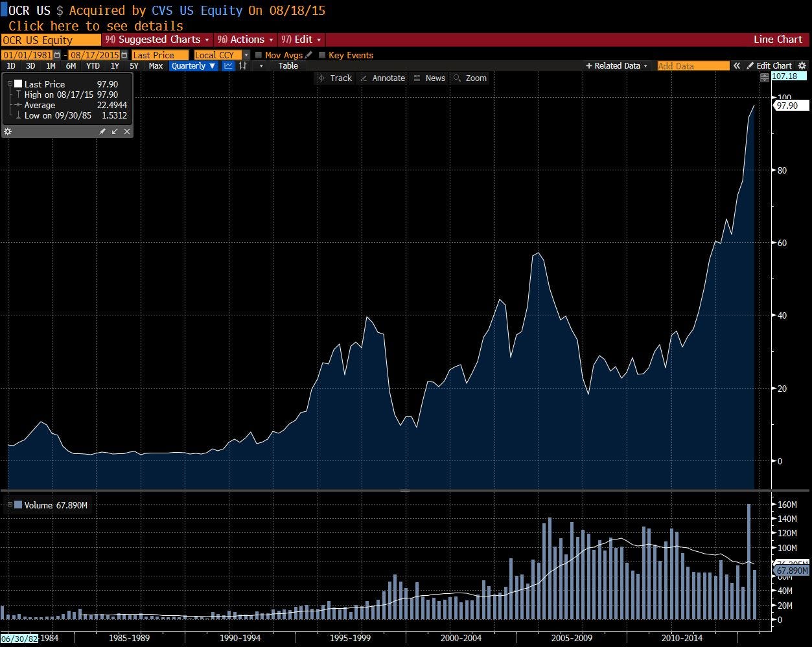The image size is (812, 647).
Task: Select the line chart type icon
Action: [229, 66]
